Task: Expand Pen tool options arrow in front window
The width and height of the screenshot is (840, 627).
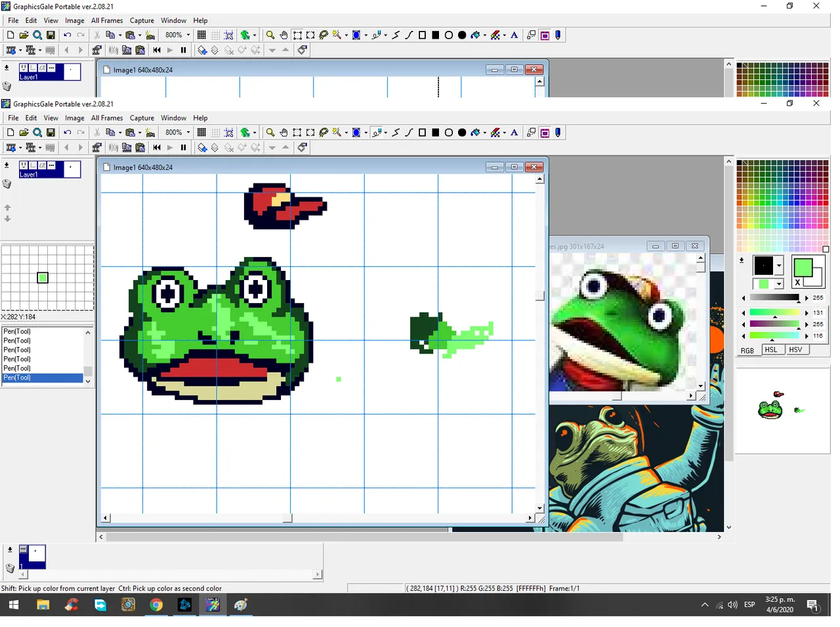Action: point(386,132)
